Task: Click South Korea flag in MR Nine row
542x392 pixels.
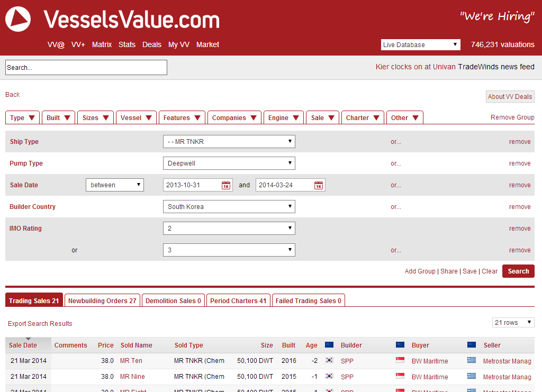Action: 329,376
